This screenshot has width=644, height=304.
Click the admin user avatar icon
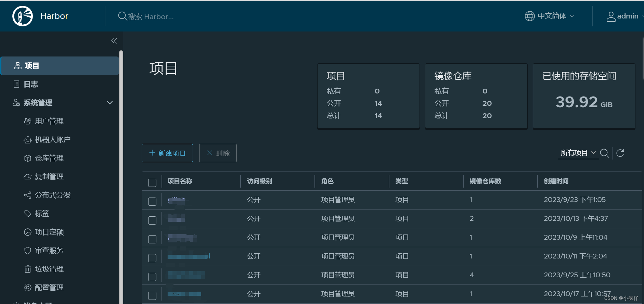pos(611,16)
